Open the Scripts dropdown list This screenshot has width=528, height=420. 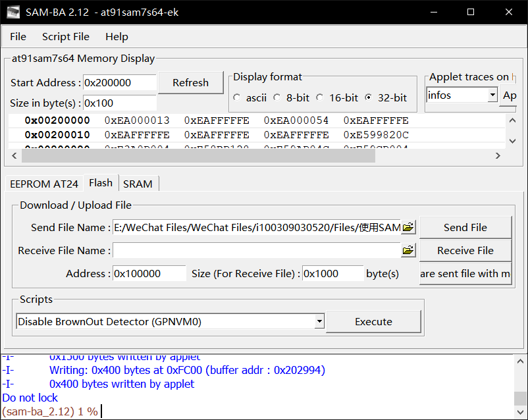(319, 321)
